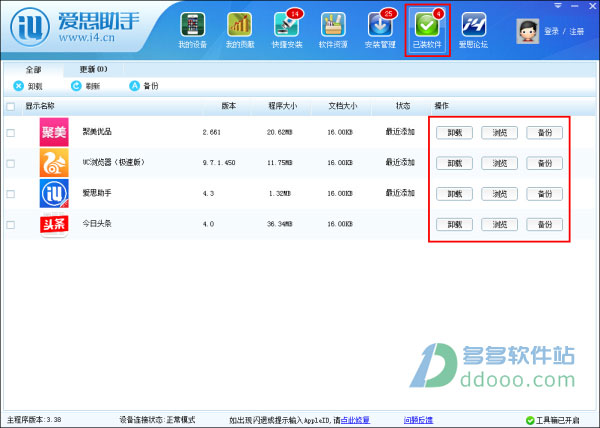The height and width of the screenshot is (428, 600).
Task: Select the 聚美优品 app name text
Action: coord(97,132)
